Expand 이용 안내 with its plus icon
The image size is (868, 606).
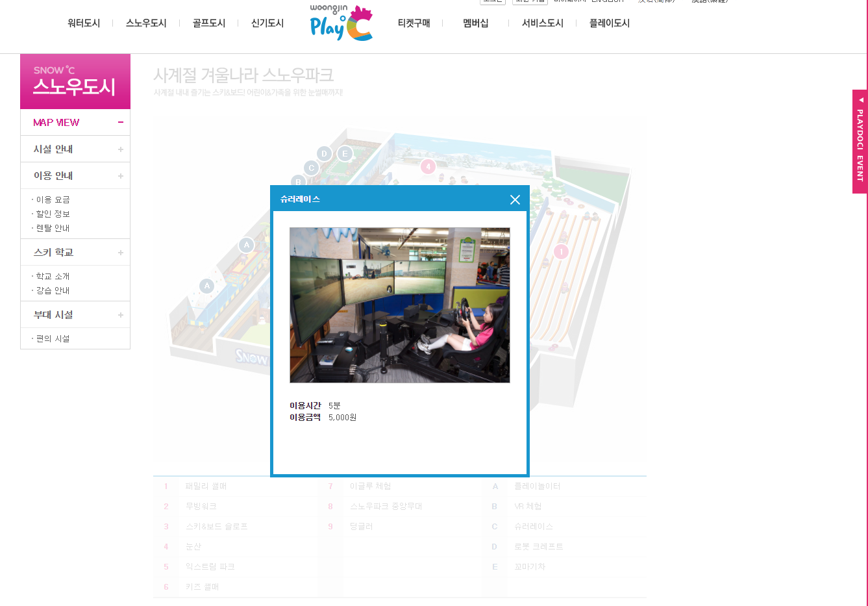click(x=121, y=176)
